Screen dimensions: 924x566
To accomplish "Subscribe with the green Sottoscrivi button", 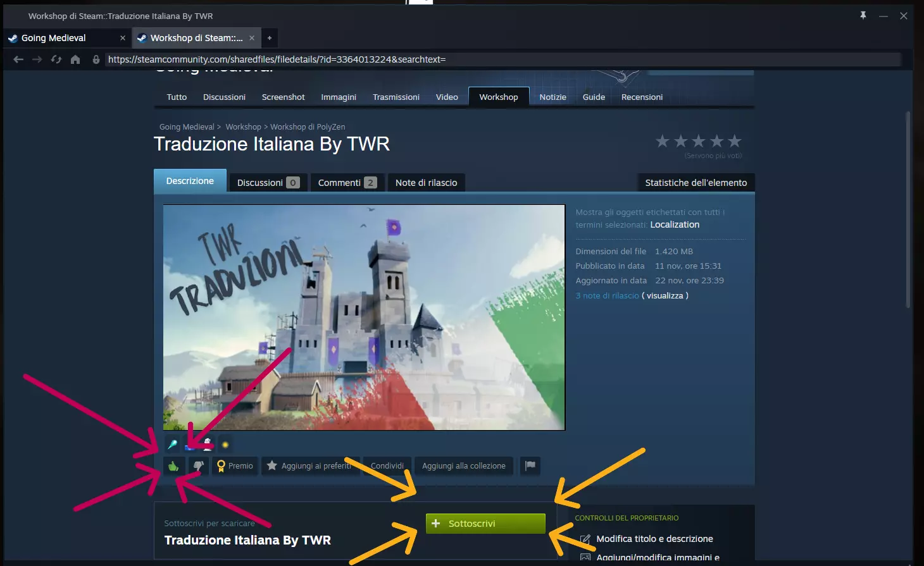I will [485, 524].
